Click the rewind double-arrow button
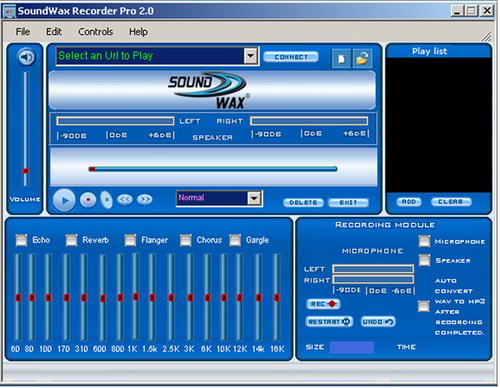 (125, 199)
